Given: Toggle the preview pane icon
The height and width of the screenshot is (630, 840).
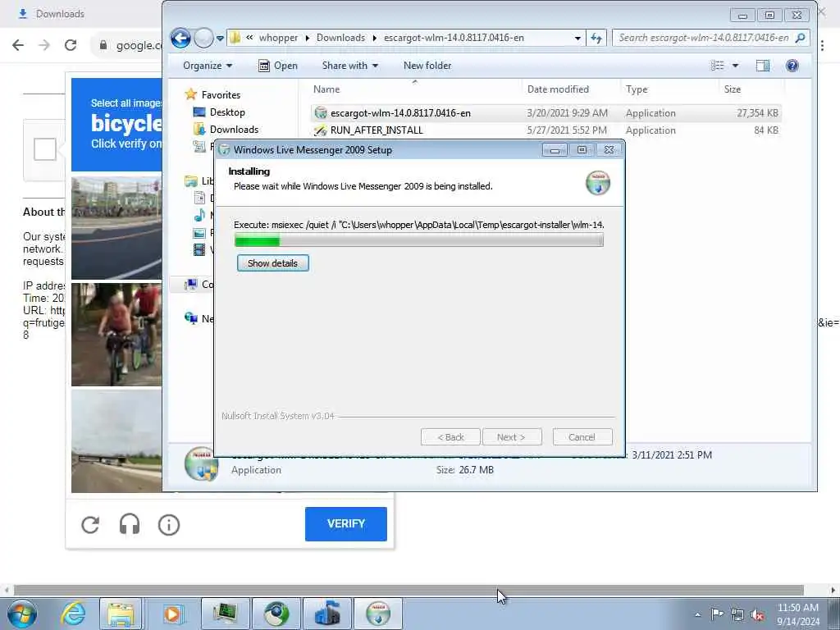Looking at the screenshot, I should click(x=762, y=66).
